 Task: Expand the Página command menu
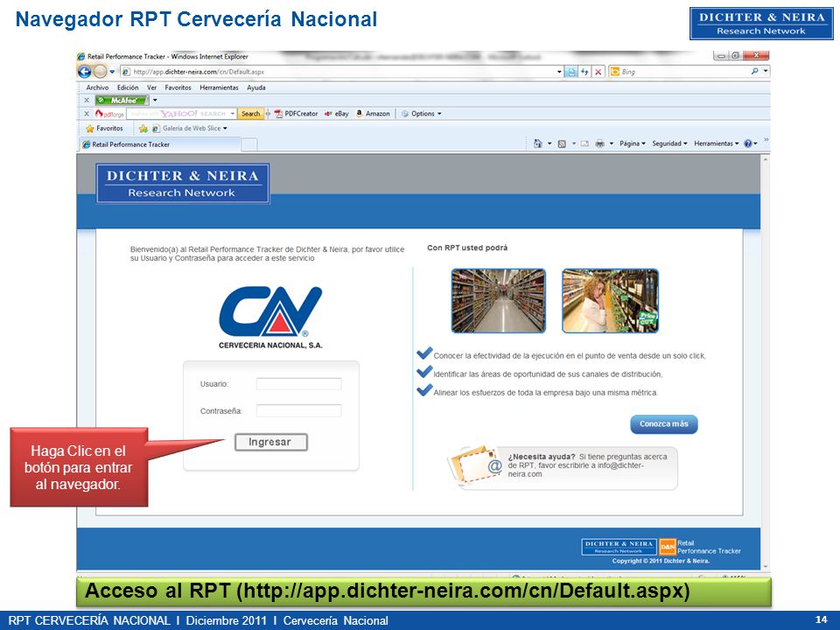coord(633,143)
